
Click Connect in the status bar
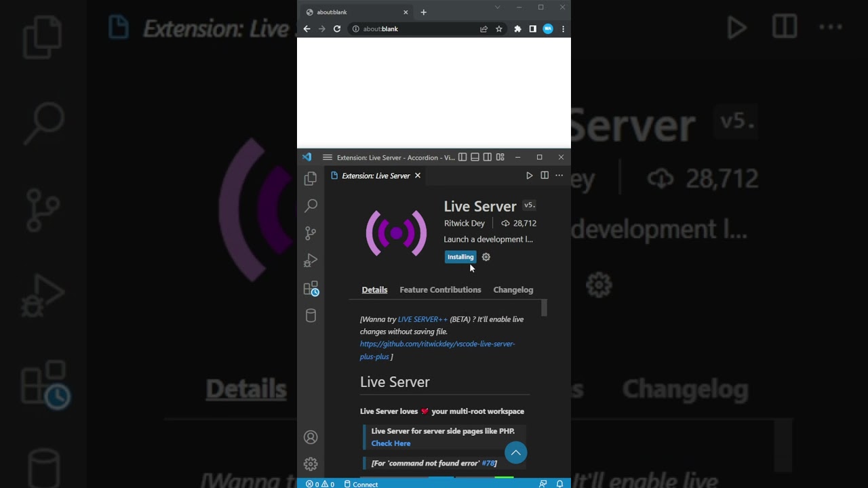click(x=361, y=484)
